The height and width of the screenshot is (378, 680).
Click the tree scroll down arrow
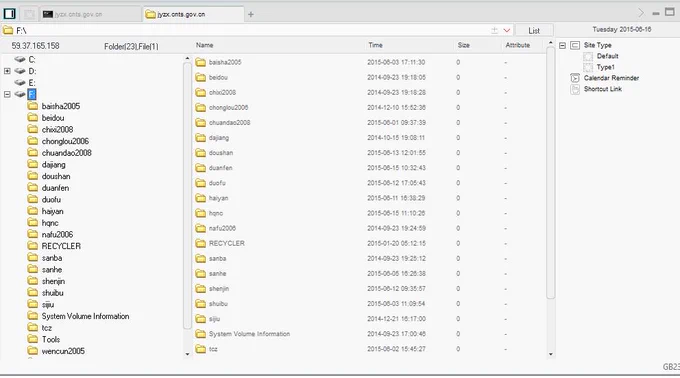[x=187, y=354]
